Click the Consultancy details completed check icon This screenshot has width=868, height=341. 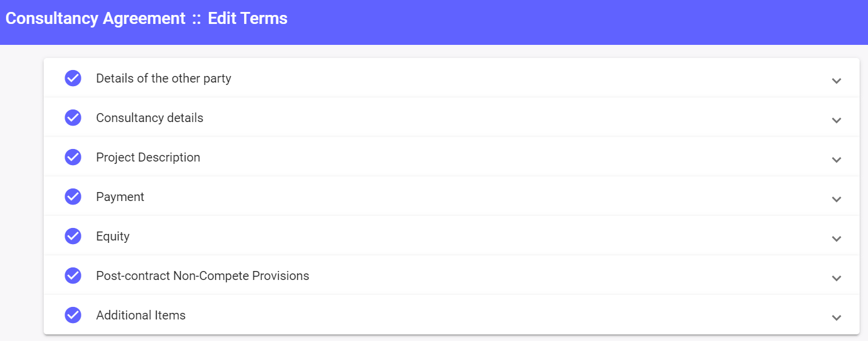[x=73, y=118]
